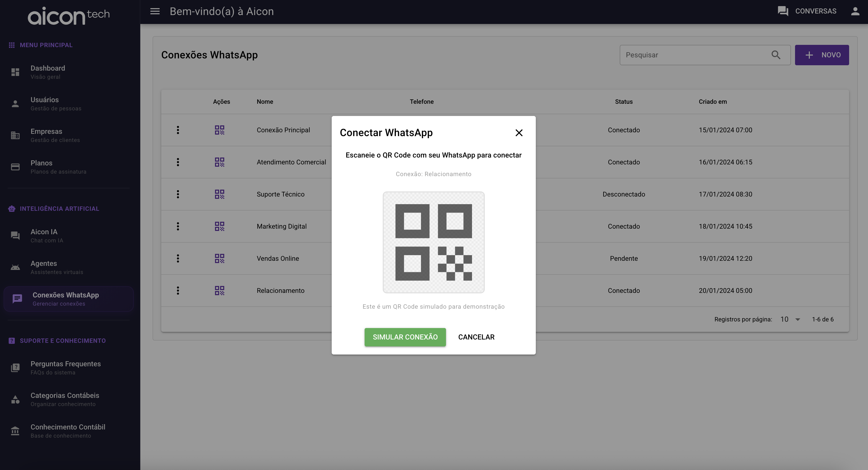This screenshot has height=470, width=868.
Task: Open Conversas in top bar
Action: tap(807, 11)
